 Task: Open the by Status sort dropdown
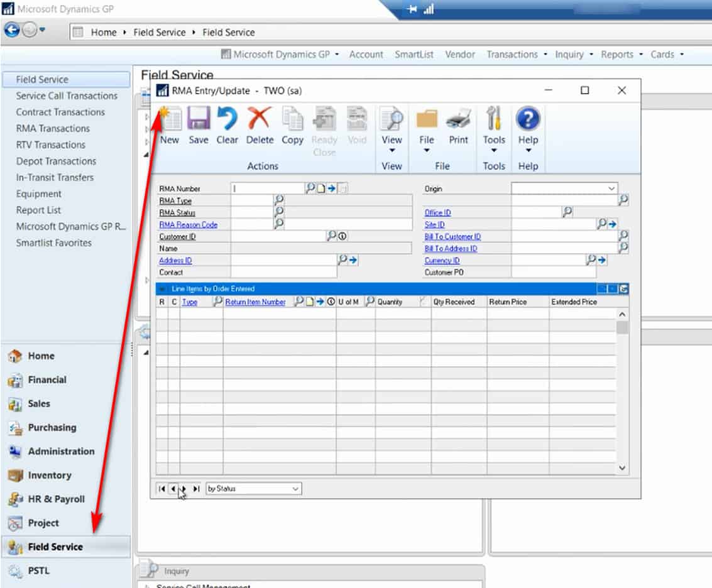(x=295, y=489)
